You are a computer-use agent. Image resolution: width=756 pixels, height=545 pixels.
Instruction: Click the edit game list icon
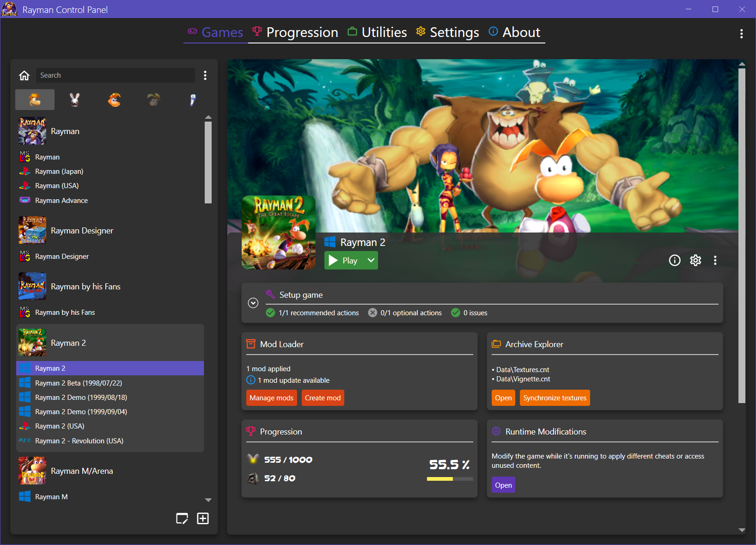182,519
